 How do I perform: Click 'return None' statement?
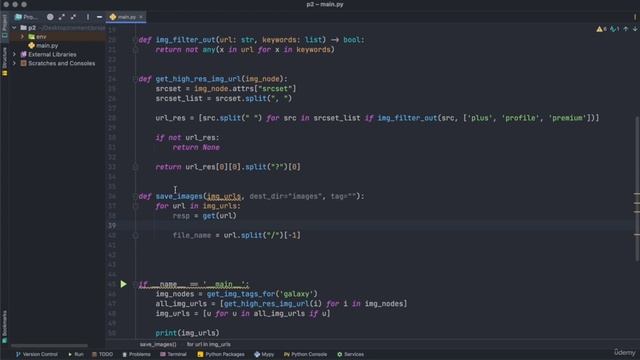pos(196,147)
